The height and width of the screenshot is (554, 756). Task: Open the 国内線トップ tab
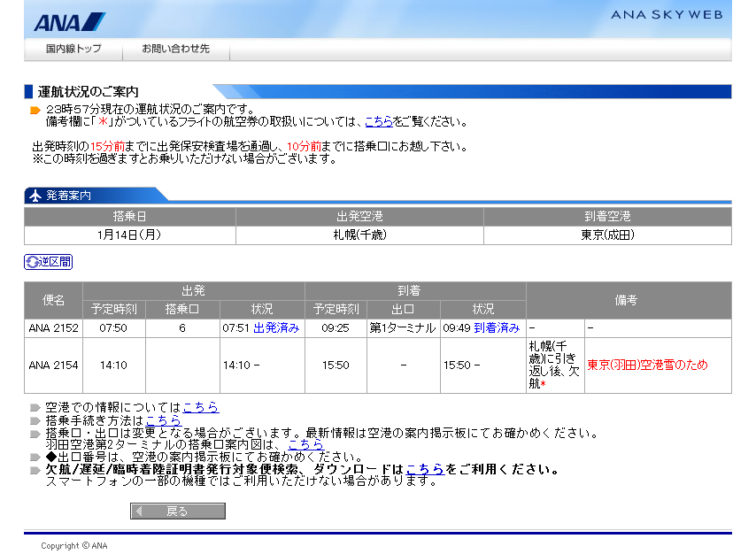pos(73,49)
